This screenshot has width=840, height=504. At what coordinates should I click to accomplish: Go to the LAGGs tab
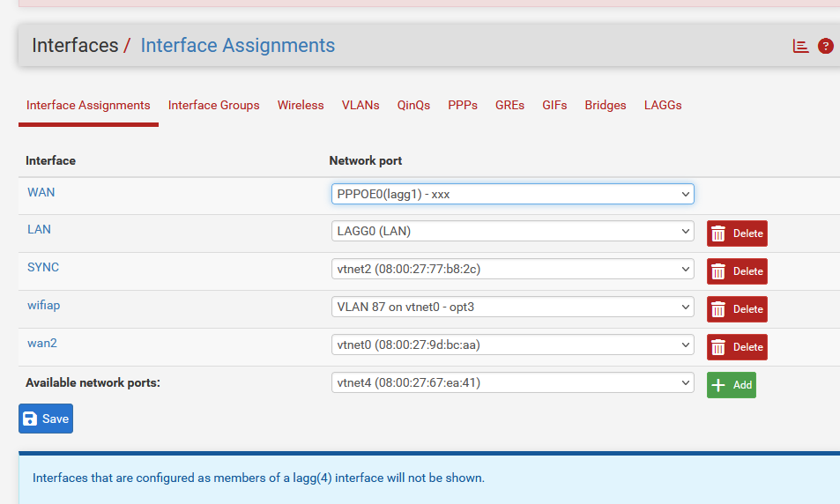[663, 105]
